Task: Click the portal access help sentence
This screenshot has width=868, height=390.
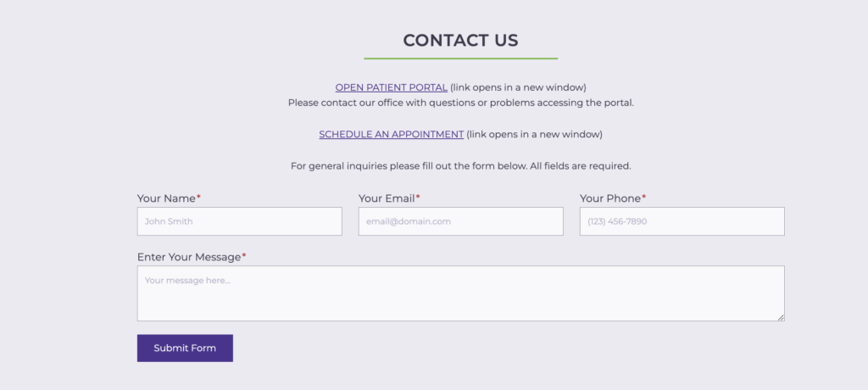Action: pos(460,103)
